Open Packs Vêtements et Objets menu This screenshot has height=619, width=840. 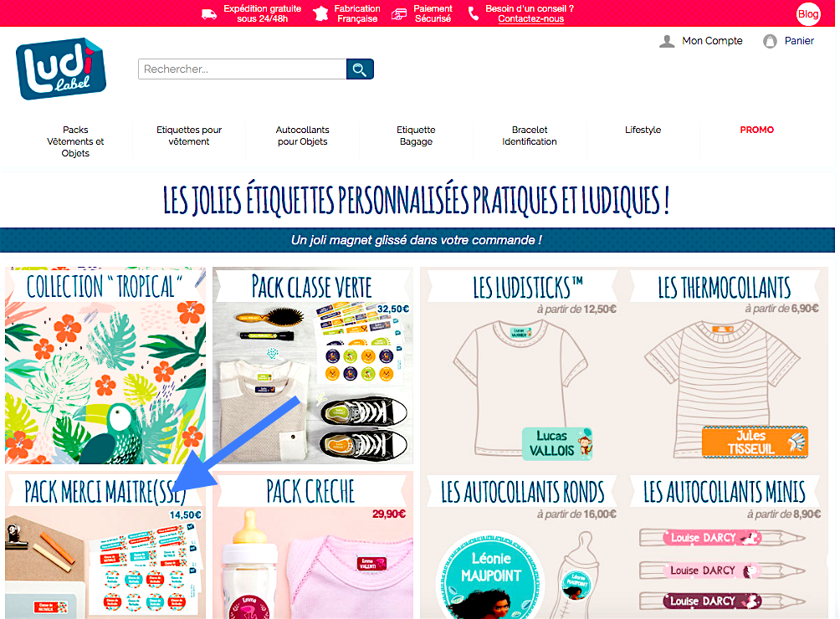(75, 141)
